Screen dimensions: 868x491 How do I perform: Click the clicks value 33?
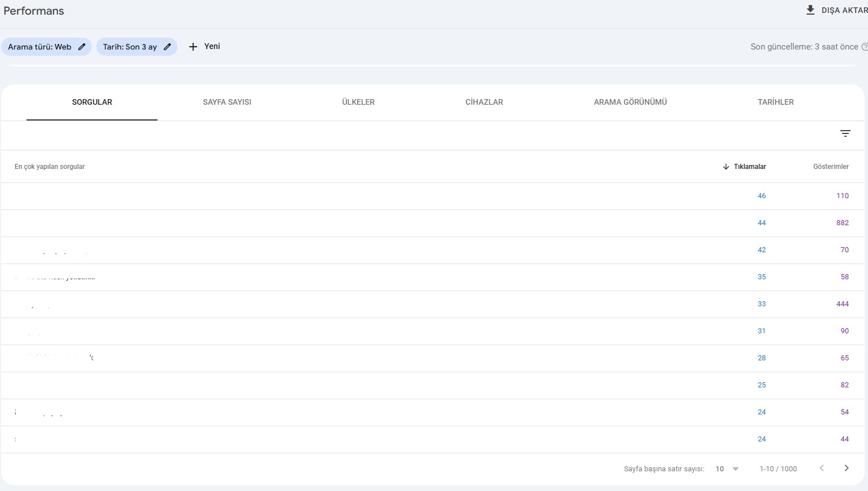[762, 304]
